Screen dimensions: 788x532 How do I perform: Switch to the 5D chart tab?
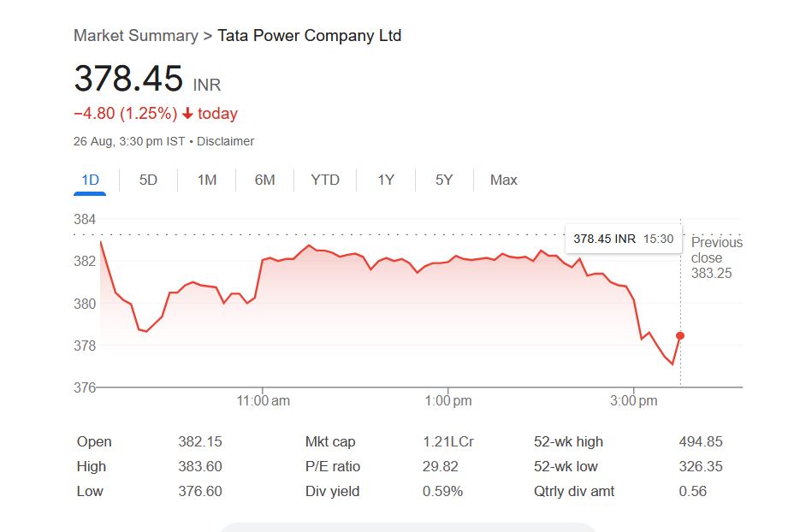(x=148, y=180)
